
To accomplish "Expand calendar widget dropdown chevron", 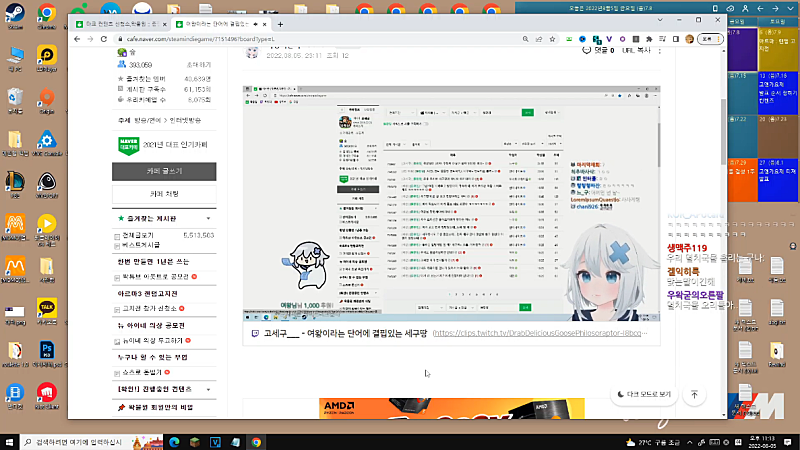I will pos(790,8).
